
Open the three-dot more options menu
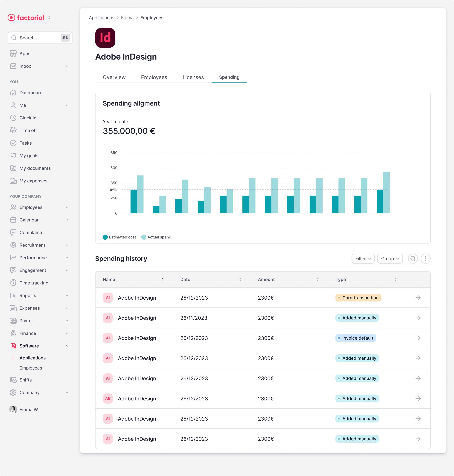click(425, 259)
